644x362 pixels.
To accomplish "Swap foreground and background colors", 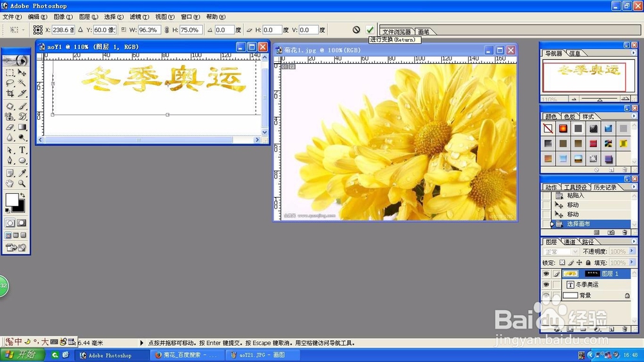I will [23, 195].
